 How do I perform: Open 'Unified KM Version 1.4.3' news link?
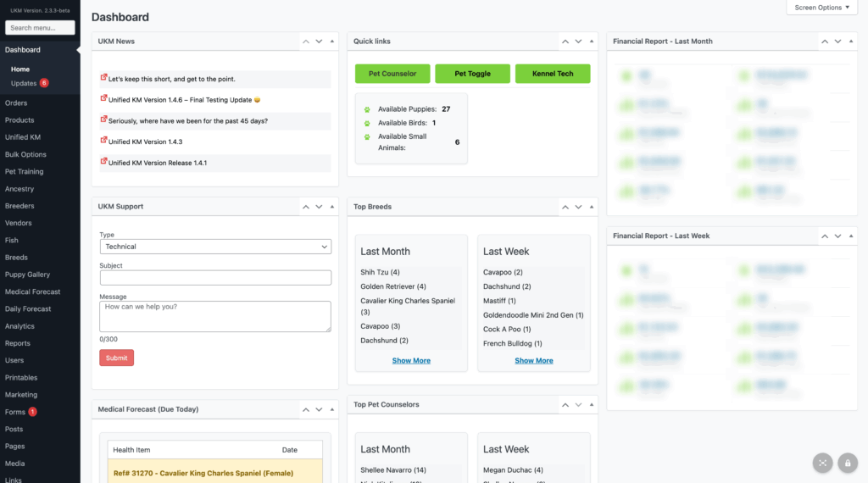(x=146, y=142)
